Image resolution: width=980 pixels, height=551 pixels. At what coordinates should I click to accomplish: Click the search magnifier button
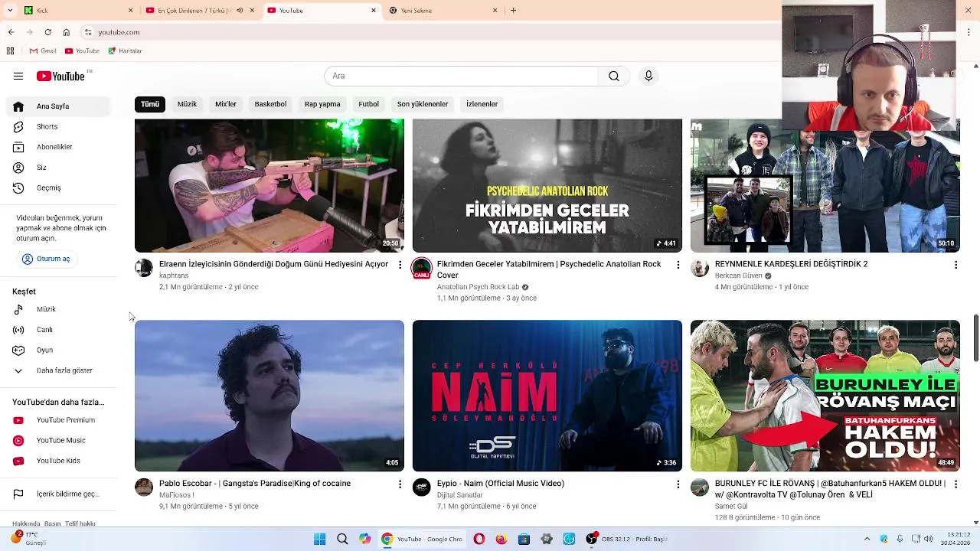(x=614, y=76)
